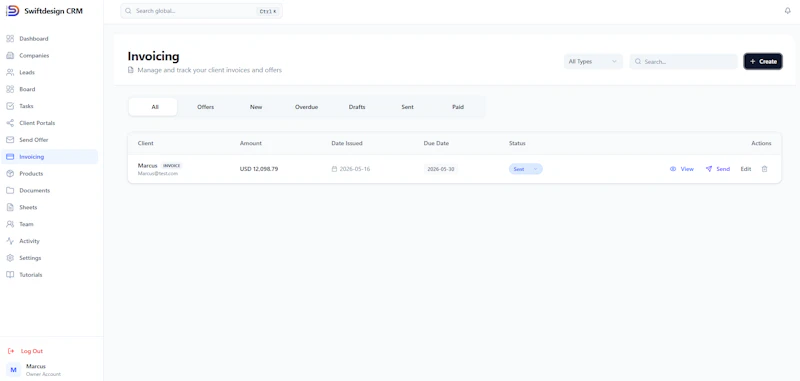Click the Dashboard sidebar icon
This screenshot has width=800, height=381.
[x=10, y=39]
